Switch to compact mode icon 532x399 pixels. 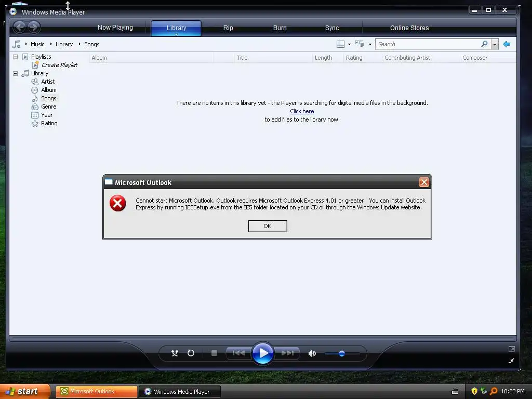tap(511, 361)
